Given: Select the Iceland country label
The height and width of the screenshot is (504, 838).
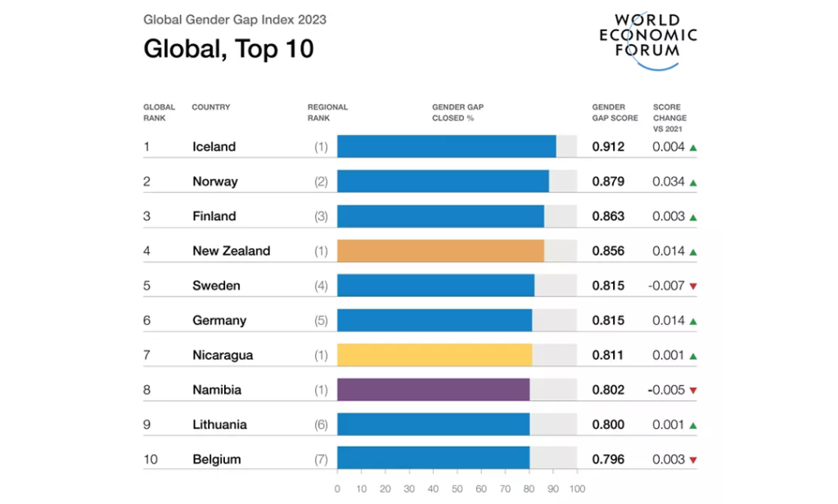Looking at the screenshot, I should 214,146.
